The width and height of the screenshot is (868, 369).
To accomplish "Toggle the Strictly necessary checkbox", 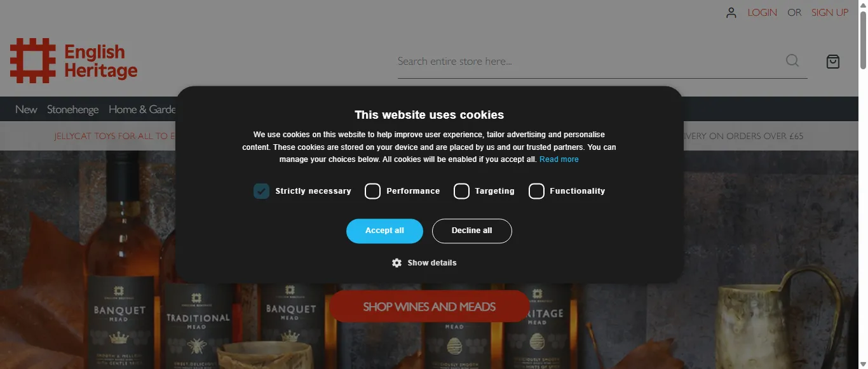I will point(261,191).
